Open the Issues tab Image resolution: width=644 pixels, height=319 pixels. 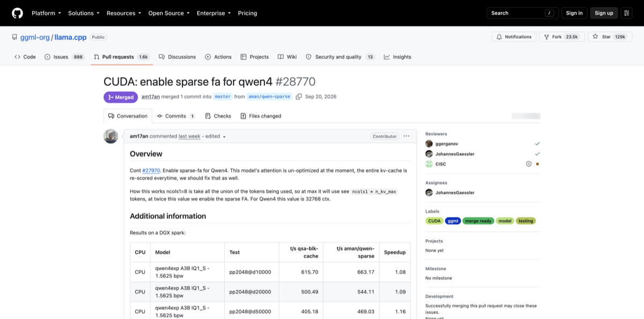click(64, 57)
